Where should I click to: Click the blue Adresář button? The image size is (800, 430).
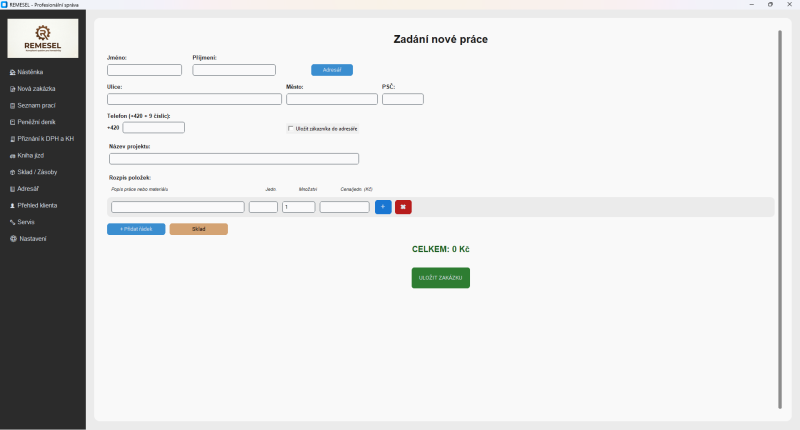pos(331,70)
